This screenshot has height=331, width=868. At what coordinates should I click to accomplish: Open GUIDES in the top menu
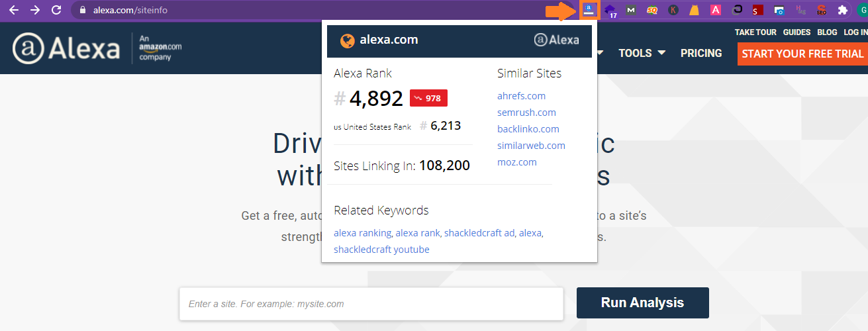(x=796, y=32)
